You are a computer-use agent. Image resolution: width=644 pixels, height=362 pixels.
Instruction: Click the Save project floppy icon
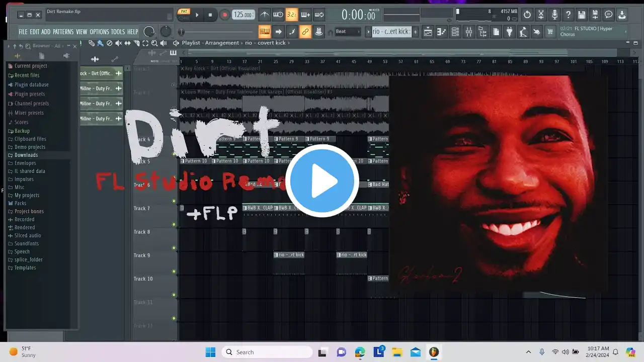[x=582, y=15]
